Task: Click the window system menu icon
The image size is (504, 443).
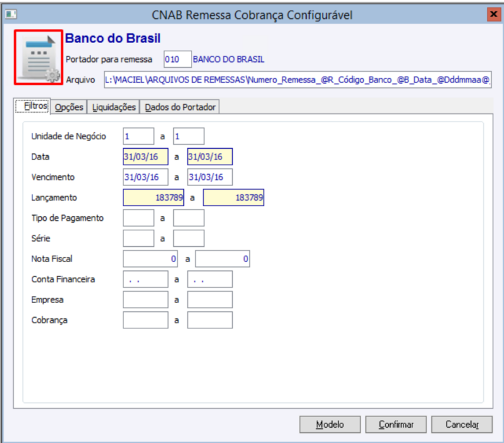Action: (x=11, y=14)
